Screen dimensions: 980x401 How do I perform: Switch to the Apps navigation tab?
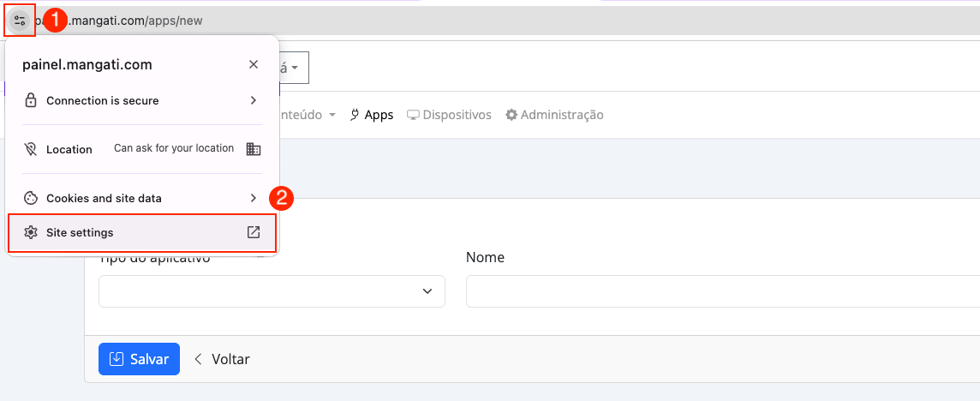pos(372,115)
